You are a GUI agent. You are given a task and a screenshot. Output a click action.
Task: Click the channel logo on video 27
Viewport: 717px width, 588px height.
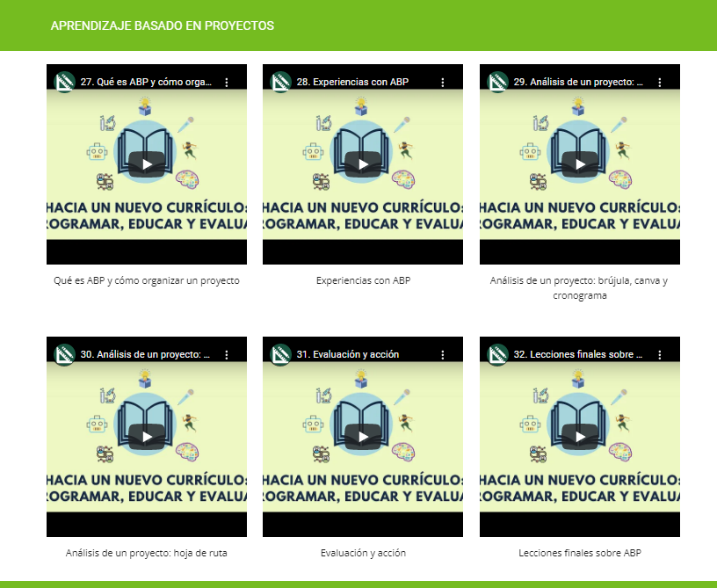coord(62,81)
